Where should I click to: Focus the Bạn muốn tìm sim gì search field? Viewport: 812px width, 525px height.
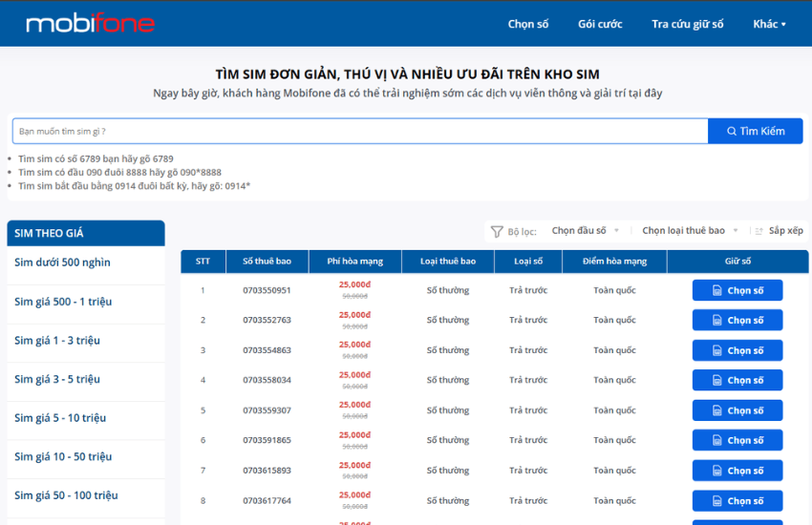(360, 132)
